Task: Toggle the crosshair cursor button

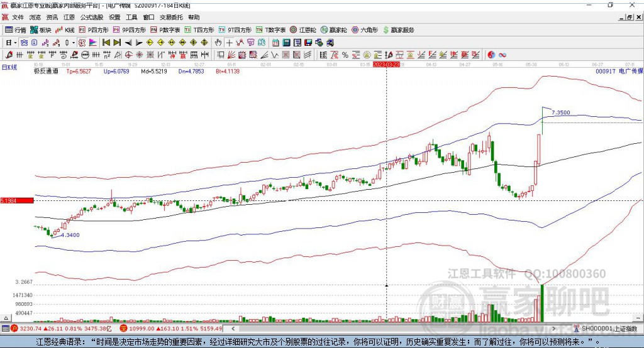Action: pyautogui.click(x=229, y=43)
